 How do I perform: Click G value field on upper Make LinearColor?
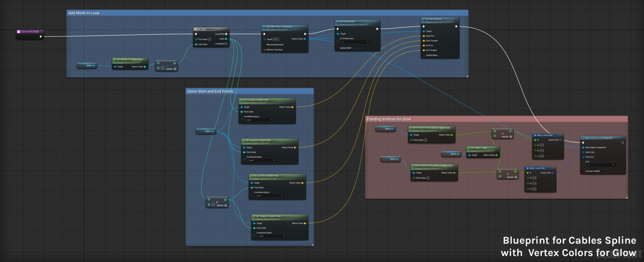(x=541, y=145)
